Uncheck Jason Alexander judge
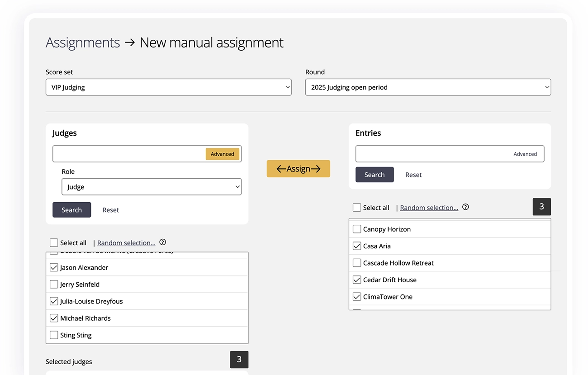 tap(54, 267)
